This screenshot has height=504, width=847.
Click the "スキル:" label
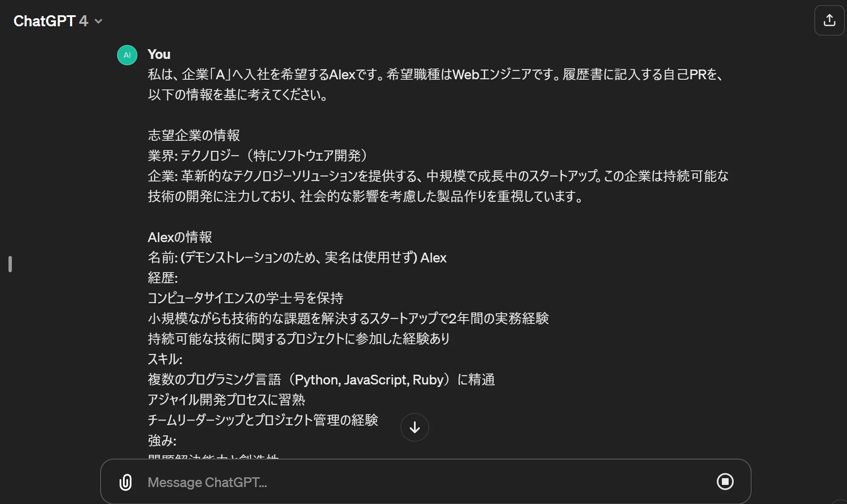pos(165,359)
